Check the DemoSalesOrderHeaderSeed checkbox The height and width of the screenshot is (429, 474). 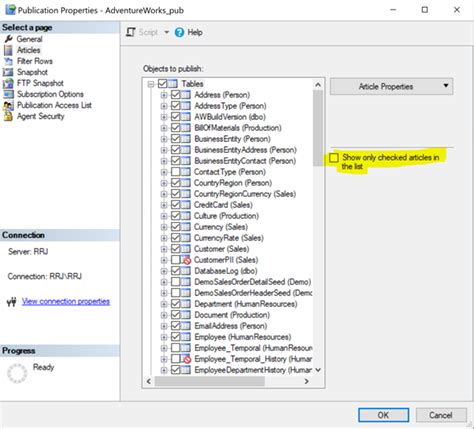point(176,293)
